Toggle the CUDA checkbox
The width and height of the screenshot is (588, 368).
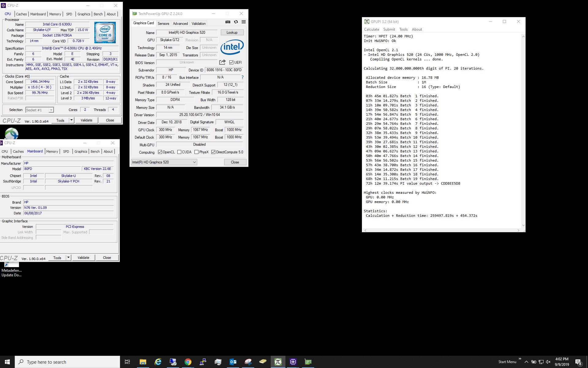179,152
